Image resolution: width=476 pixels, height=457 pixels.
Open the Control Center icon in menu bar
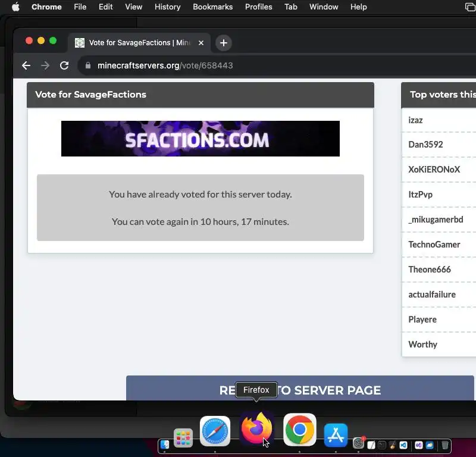471,7
